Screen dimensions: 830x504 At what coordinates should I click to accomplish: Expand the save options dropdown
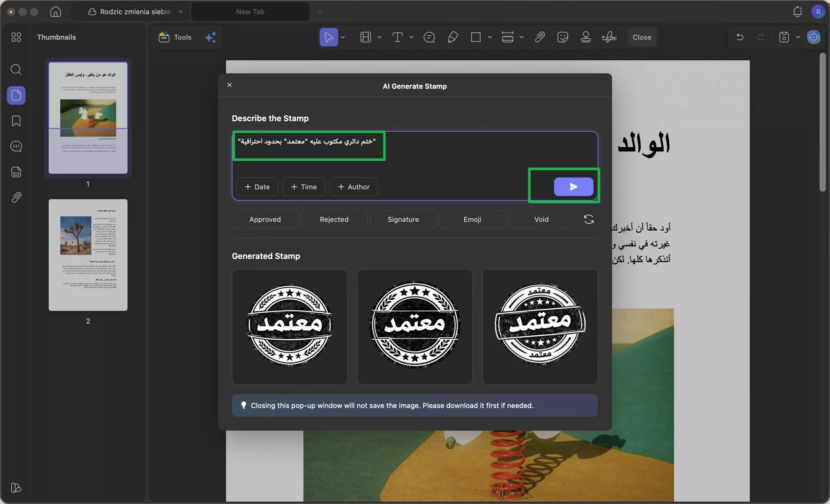tap(797, 37)
